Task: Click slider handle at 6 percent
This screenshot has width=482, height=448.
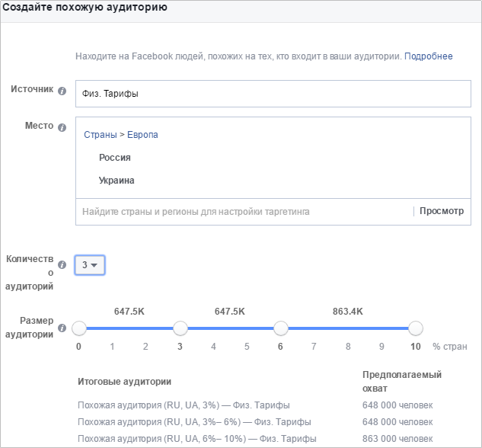Action: (281, 328)
